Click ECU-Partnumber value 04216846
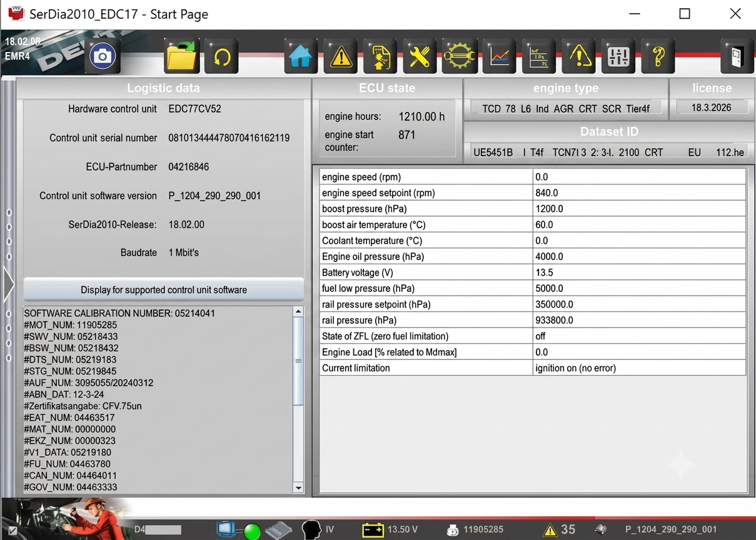This screenshot has height=540, width=756. [188, 167]
